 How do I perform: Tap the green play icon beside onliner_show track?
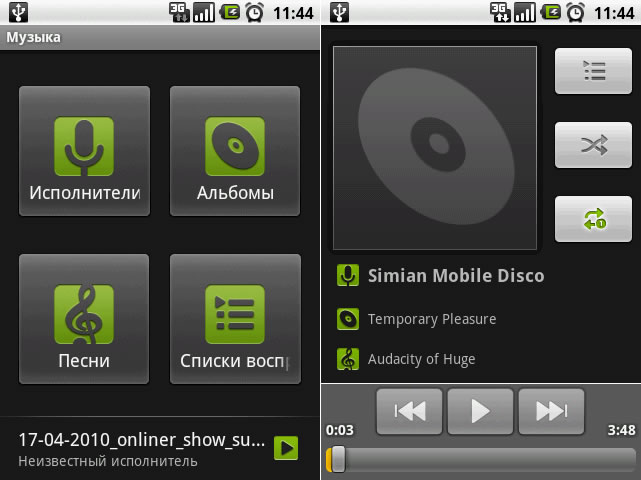click(x=286, y=448)
